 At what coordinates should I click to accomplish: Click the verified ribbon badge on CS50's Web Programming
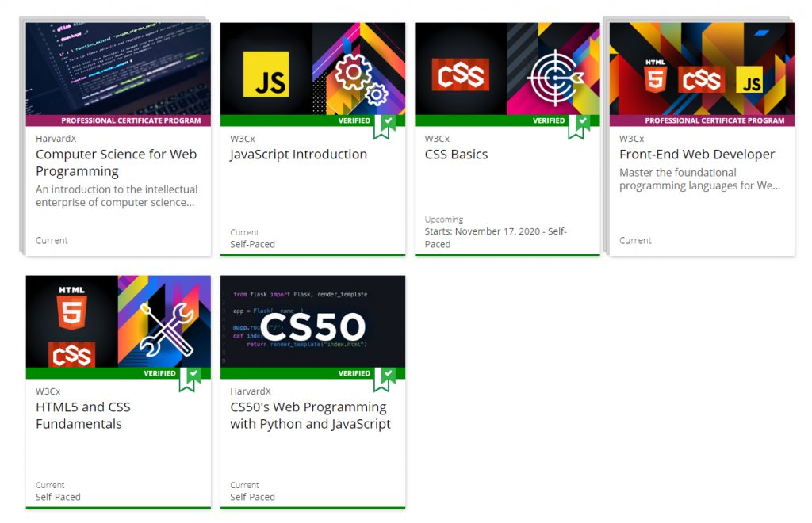385,380
